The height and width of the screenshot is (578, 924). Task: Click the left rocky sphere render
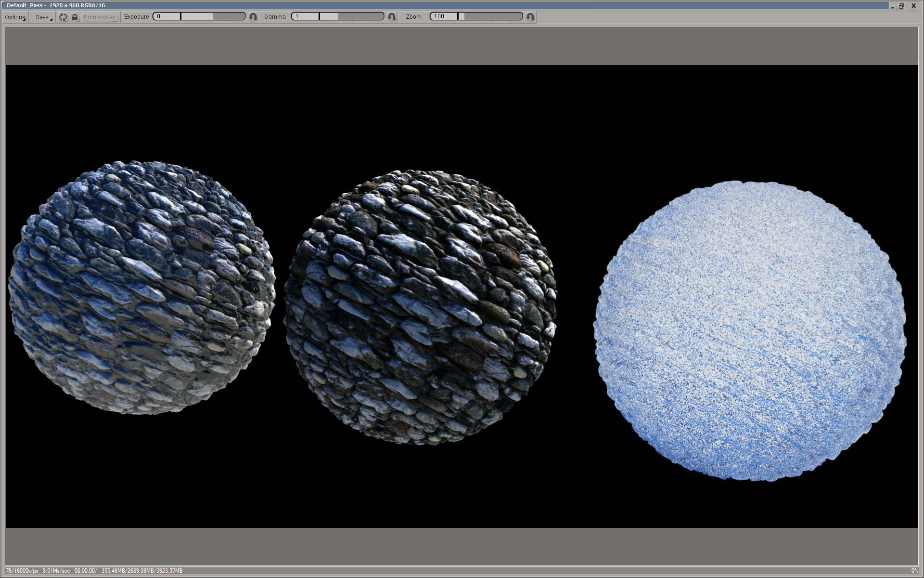coord(142,288)
